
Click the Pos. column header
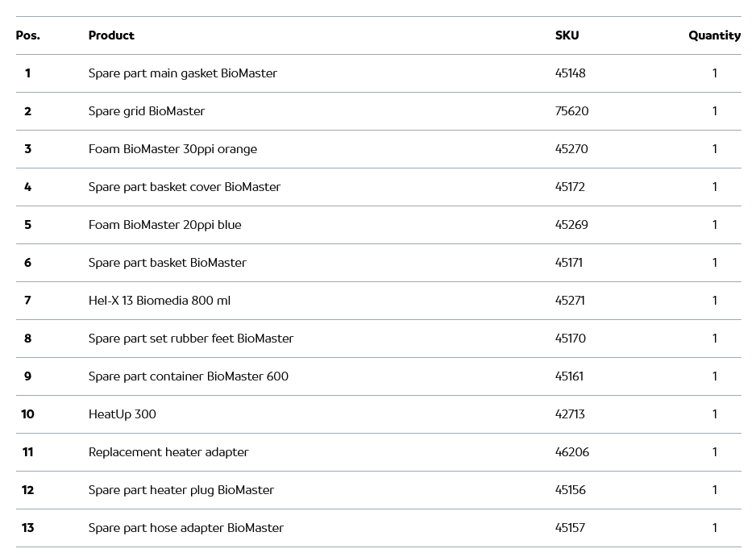(27, 35)
